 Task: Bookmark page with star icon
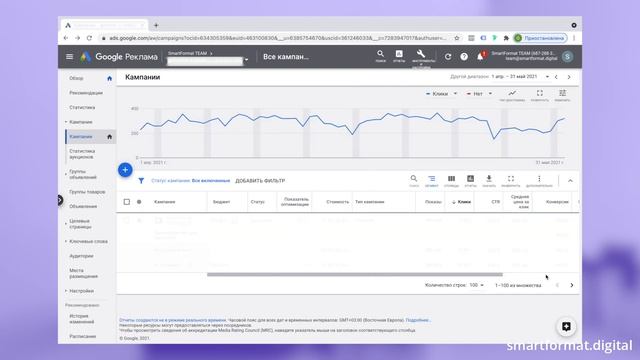pyautogui.click(x=457, y=38)
